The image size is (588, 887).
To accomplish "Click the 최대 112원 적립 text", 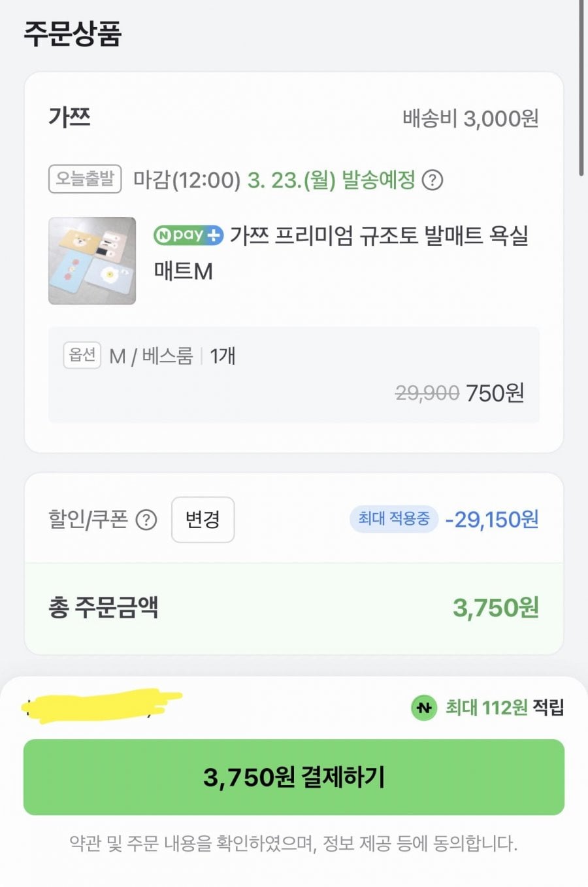I will click(x=504, y=707).
